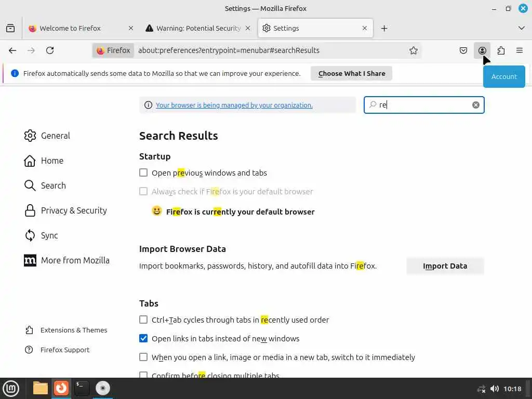The height and width of the screenshot is (399, 532).
Task: Bookmark this page with the star icon
Action: [414, 50]
